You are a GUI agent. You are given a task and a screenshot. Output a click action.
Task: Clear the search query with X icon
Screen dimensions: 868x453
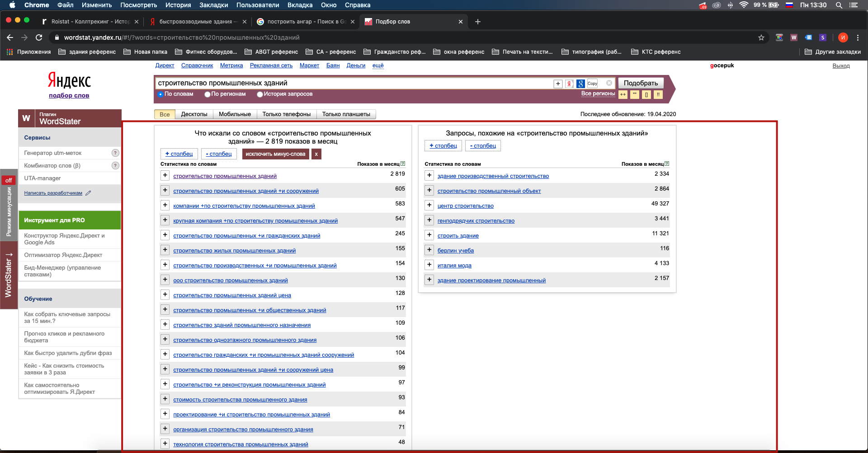click(x=609, y=83)
